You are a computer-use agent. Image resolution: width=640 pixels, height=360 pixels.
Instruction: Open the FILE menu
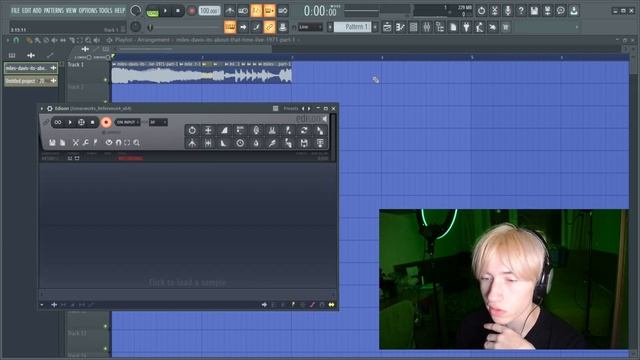tap(15, 10)
